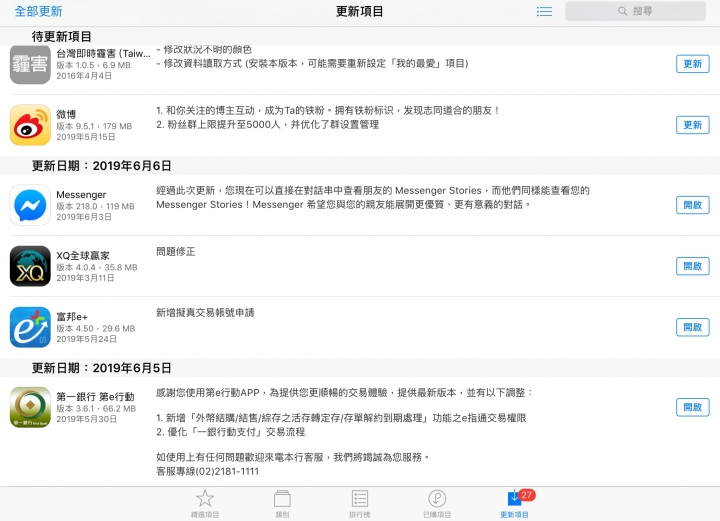This screenshot has width=720, height=521.
Task: Select the 富邦e+ app title
Action: point(72,317)
